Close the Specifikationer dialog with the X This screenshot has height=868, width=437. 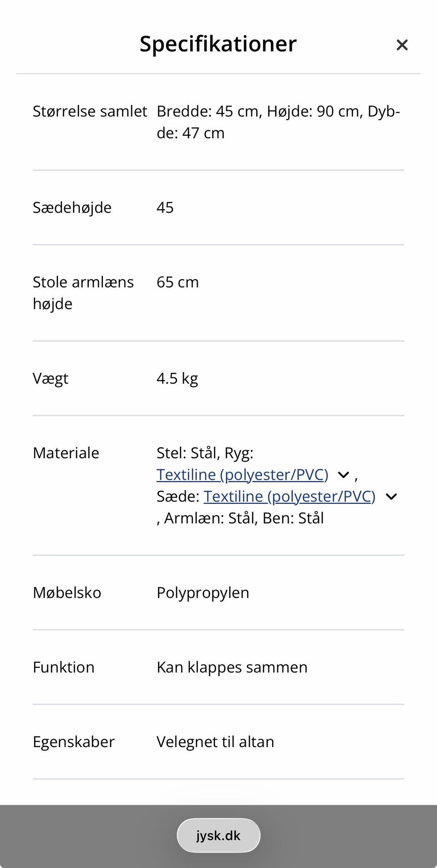pyautogui.click(x=401, y=45)
